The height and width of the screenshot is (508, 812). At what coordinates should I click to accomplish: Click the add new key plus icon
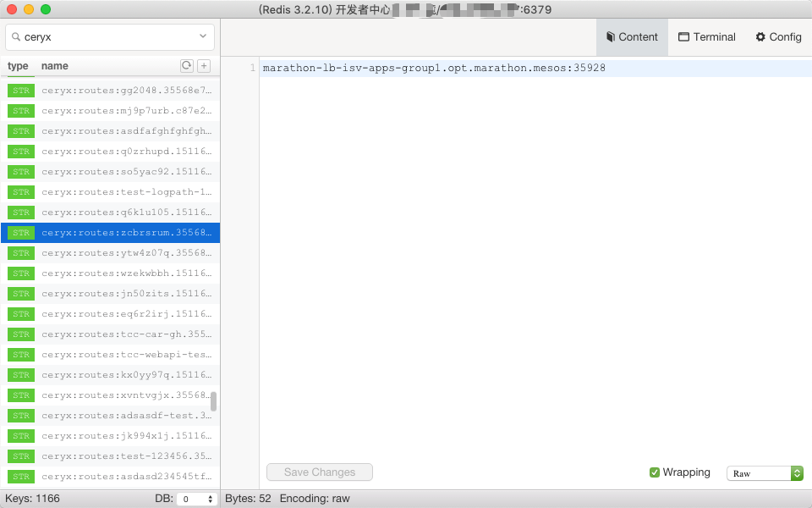(204, 66)
